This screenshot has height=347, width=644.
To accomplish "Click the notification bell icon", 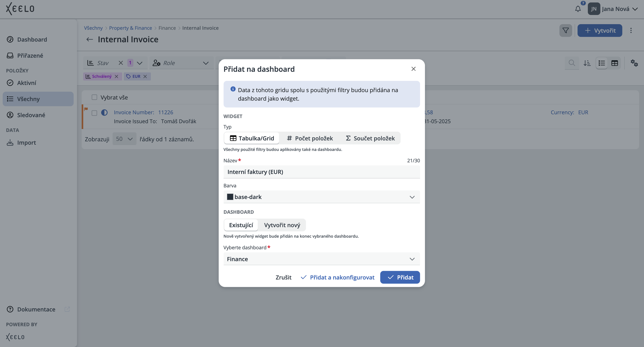I will (x=578, y=9).
